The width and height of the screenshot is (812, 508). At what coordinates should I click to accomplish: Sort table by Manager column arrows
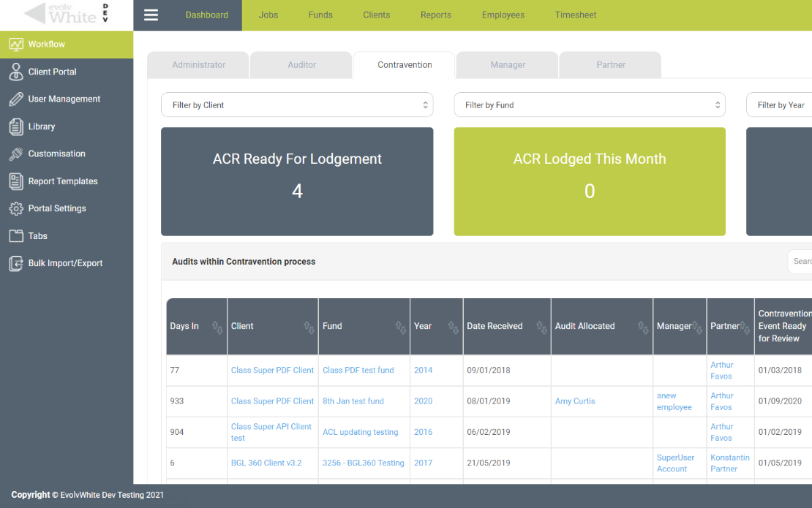698,327
